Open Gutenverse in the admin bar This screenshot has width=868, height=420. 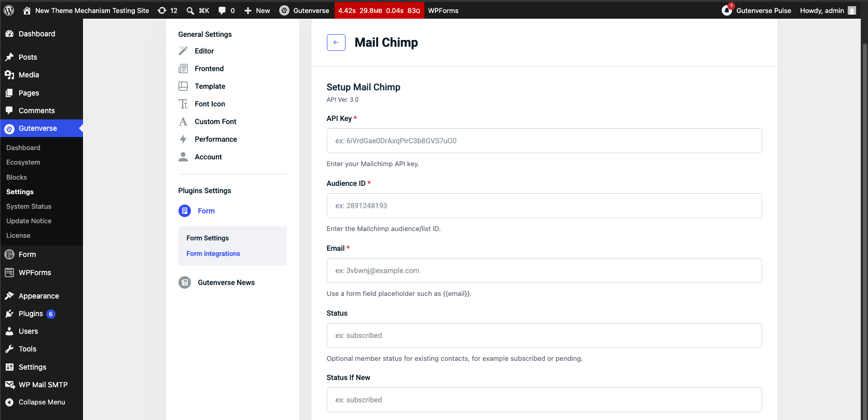(304, 10)
